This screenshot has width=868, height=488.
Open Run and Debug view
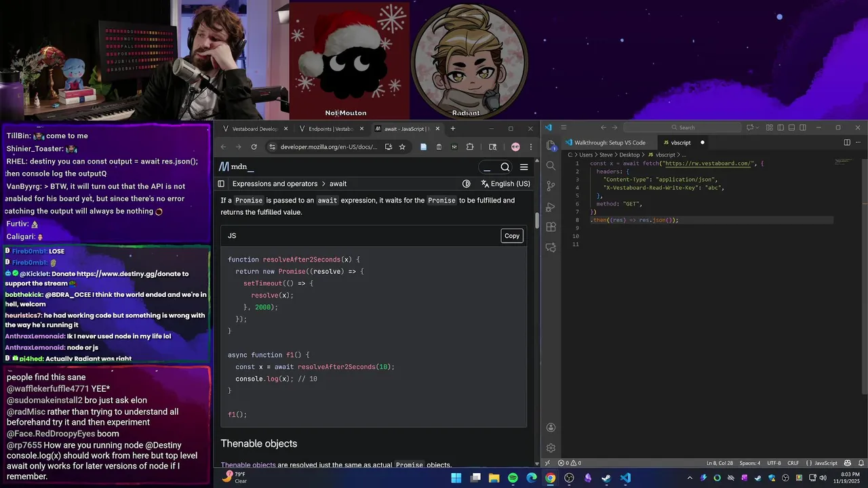(x=551, y=207)
